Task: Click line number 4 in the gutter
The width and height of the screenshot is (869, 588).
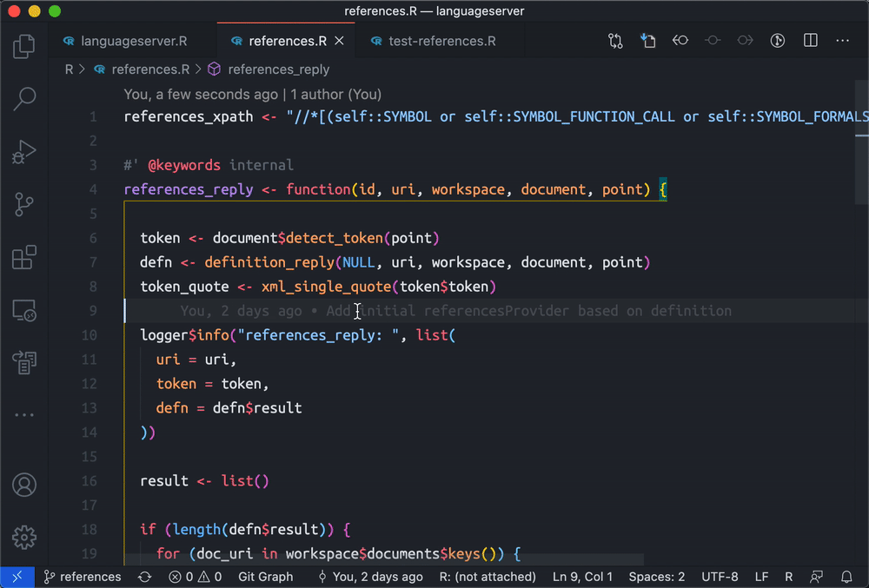Action: [x=93, y=189]
